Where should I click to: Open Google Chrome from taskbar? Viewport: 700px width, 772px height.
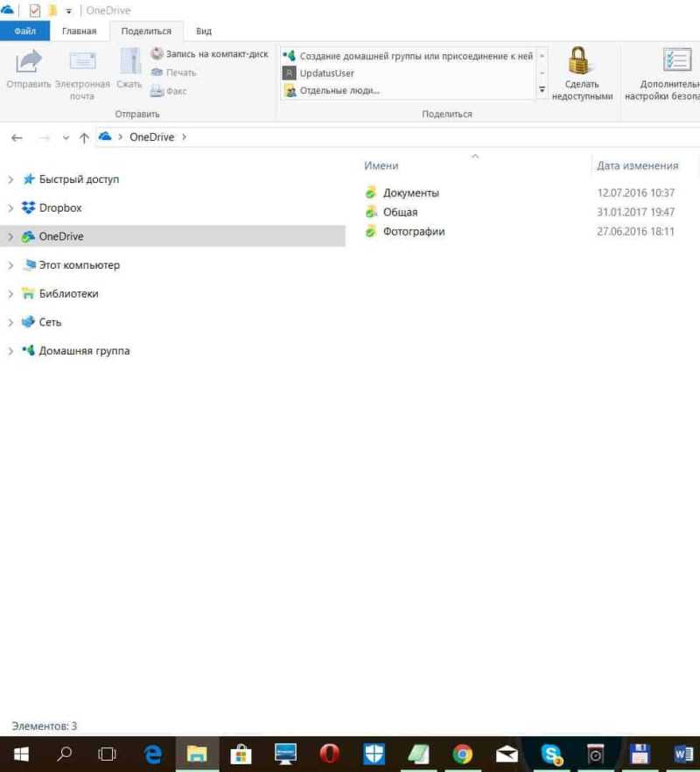462,754
